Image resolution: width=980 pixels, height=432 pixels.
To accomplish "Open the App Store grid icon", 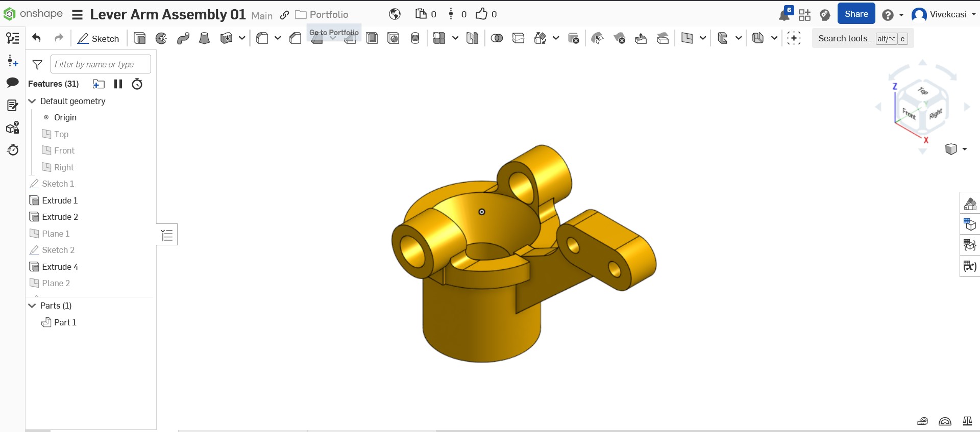I will [x=805, y=15].
